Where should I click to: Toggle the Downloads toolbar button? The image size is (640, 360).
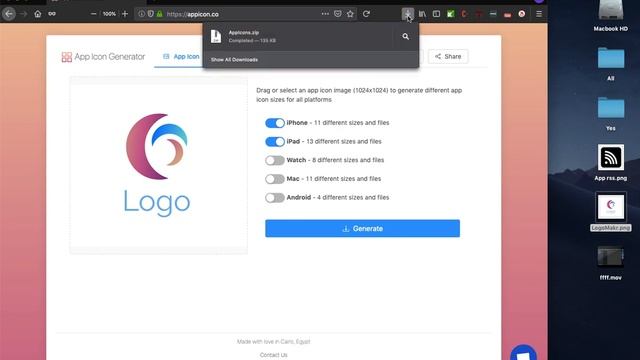pos(407,14)
